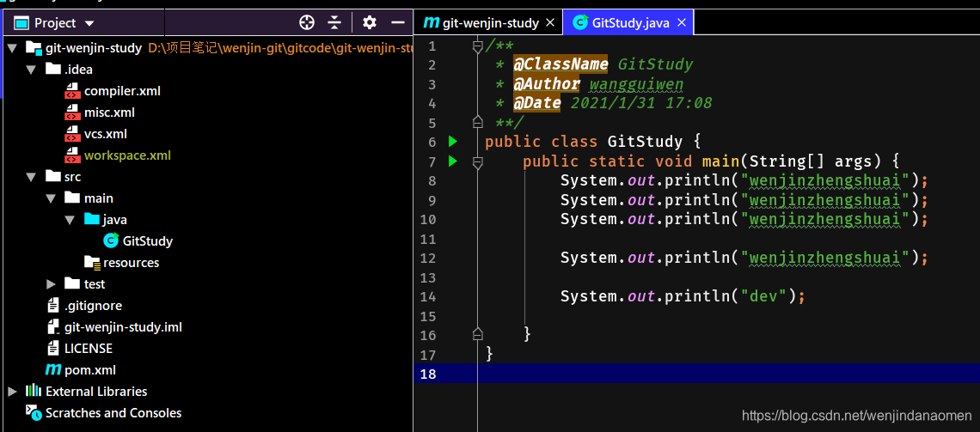Click the git-wenjin-study.iml file icon
This screenshot has height=432, width=980.
(54, 326)
